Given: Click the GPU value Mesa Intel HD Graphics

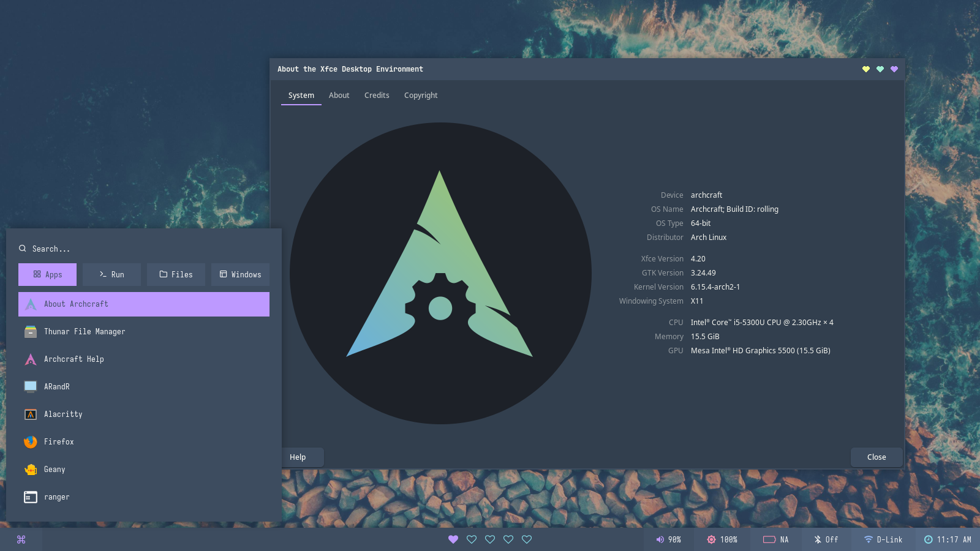Looking at the screenshot, I should pos(761,351).
